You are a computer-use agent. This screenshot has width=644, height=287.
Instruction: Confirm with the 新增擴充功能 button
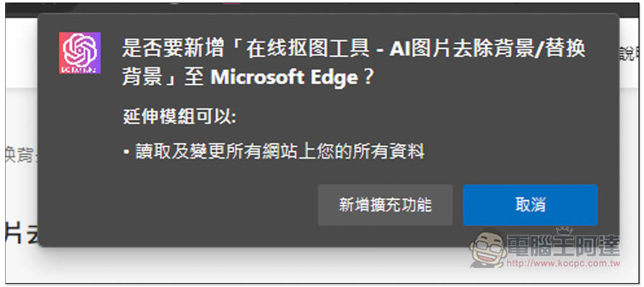(385, 204)
